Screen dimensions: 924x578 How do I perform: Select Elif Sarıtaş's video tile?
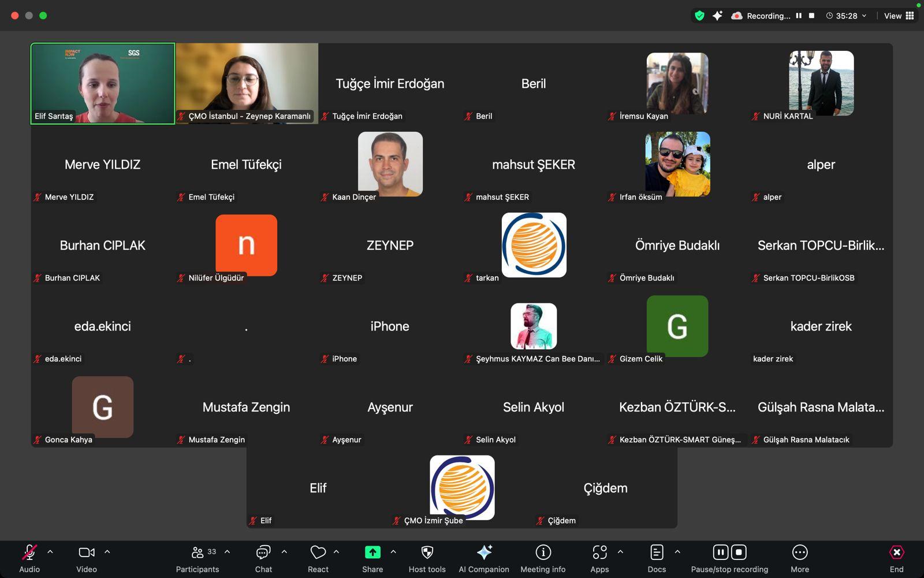(x=103, y=83)
